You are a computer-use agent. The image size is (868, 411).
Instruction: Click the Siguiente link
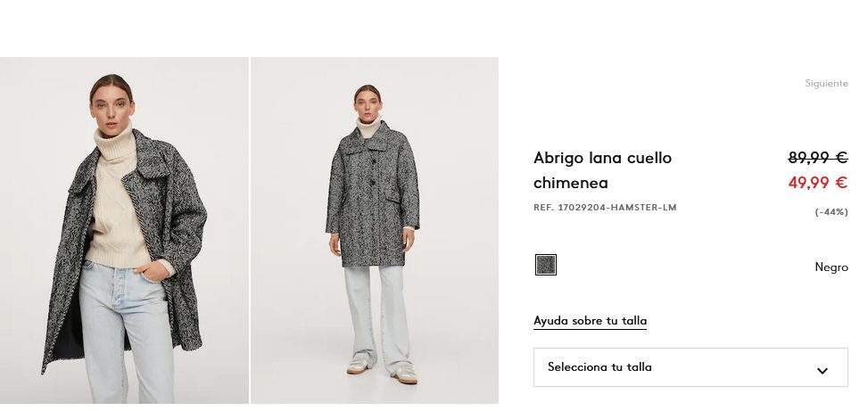(826, 84)
